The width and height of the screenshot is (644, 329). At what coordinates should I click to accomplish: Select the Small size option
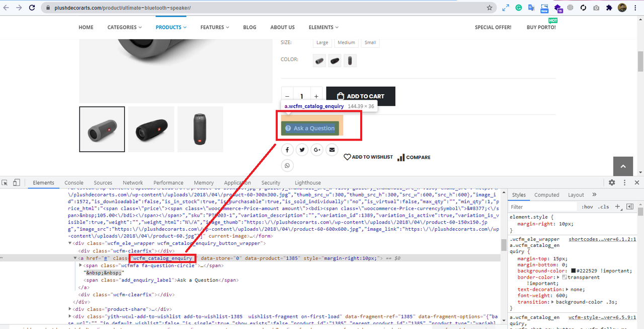coord(370,42)
